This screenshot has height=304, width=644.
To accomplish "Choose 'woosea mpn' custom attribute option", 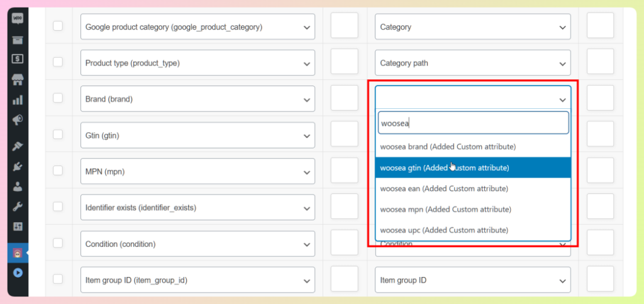I will tap(473, 209).
